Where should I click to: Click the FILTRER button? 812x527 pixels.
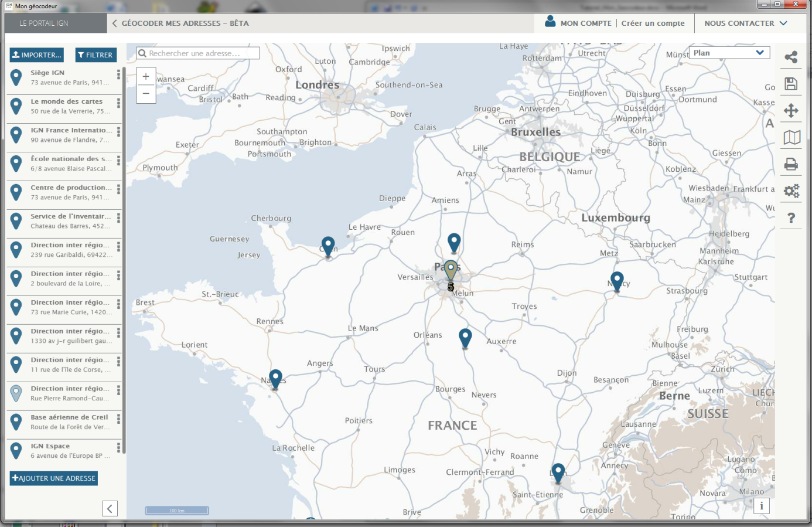[x=95, y=55]
